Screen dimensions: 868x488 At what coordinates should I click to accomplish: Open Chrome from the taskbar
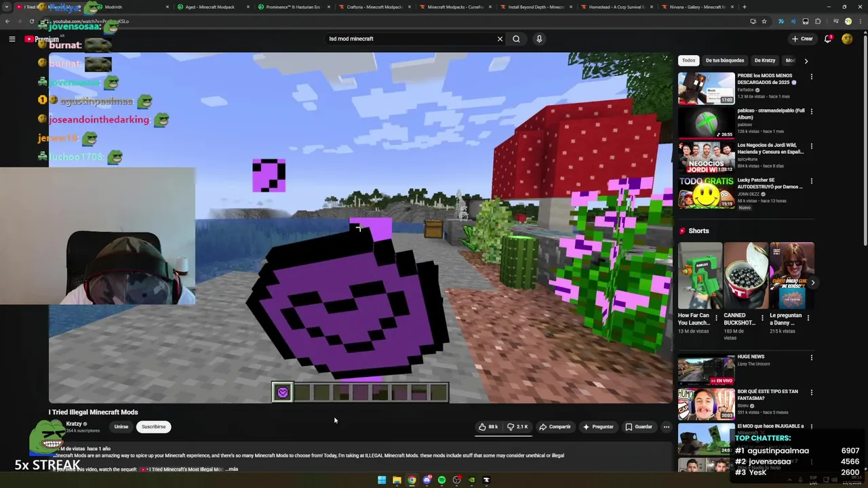[412, 480]
